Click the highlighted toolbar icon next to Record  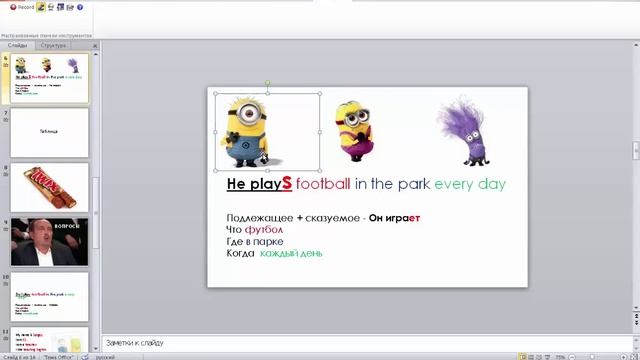click(41, 7)
